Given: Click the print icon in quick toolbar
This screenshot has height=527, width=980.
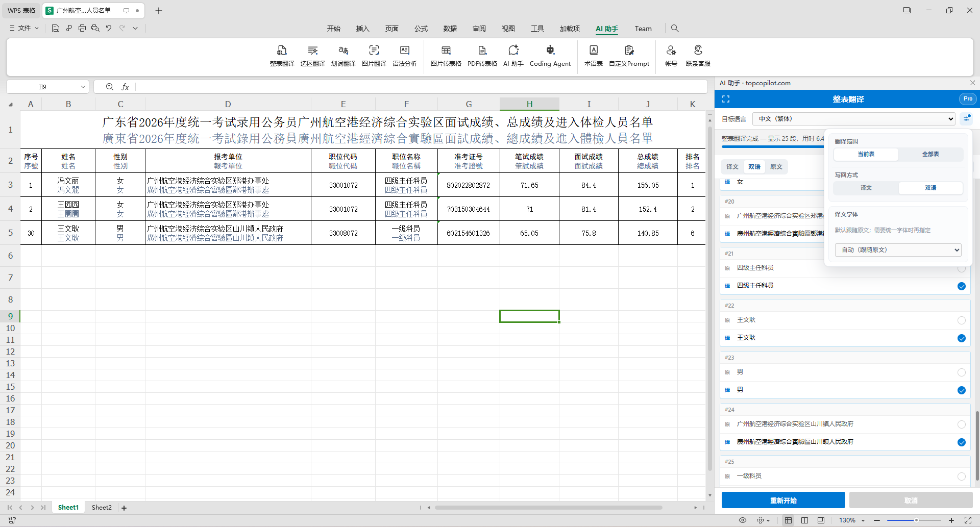Looking at the screenshot, I should [x=82, y=28].
